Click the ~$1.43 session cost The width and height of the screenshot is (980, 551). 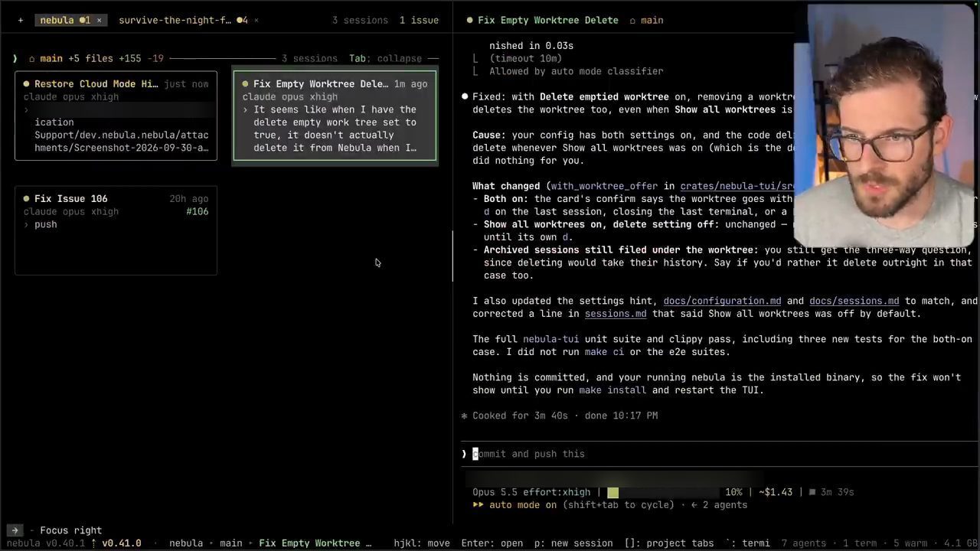(x=776, y=492)
